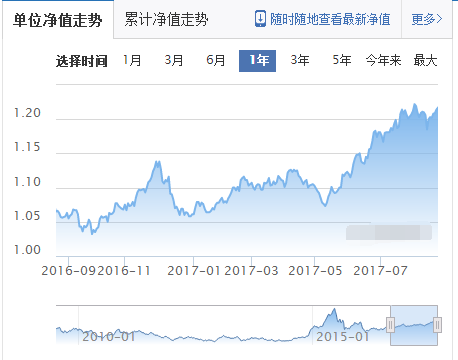Open the 更多 chevron arrow
The height and width of the screenshot is (360, 458).
click(439, 19)
